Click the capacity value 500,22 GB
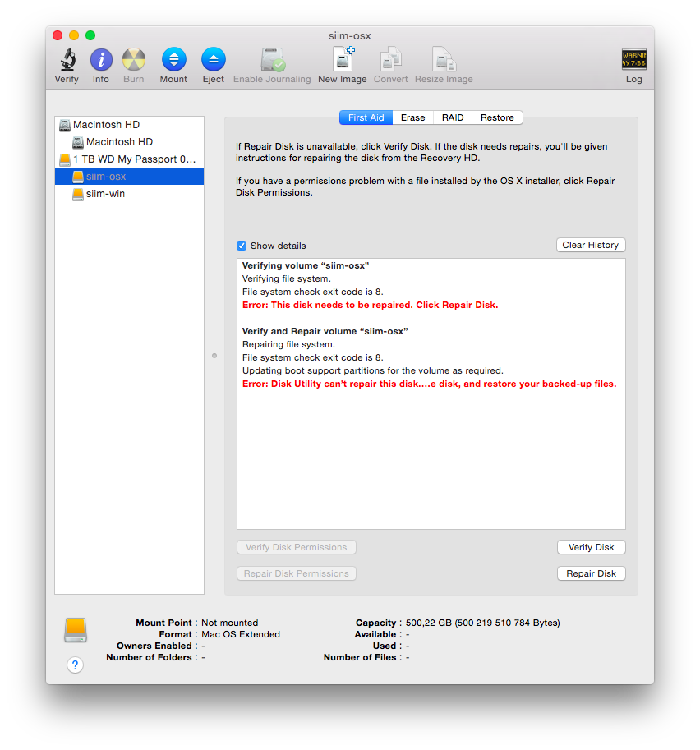Image resolution: width=700 pixels, height=750 pixels. pyautogui.click(x=483, y=623)
